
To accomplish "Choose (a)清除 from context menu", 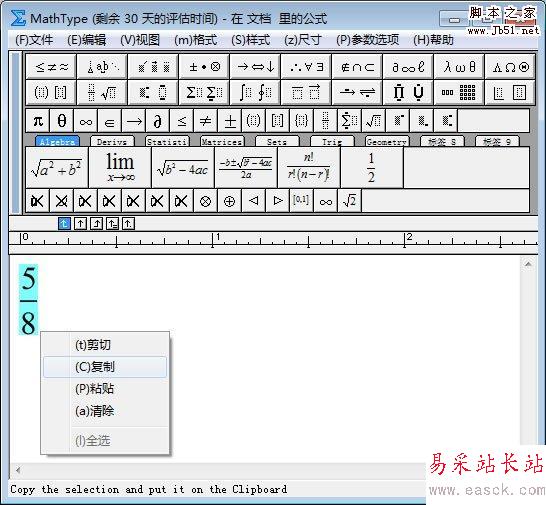I will pyautogui.click(x=105, y=411).
